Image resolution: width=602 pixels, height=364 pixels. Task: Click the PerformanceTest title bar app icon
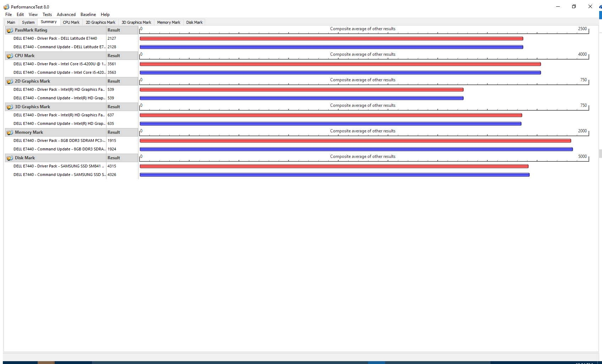coord(6,7)
